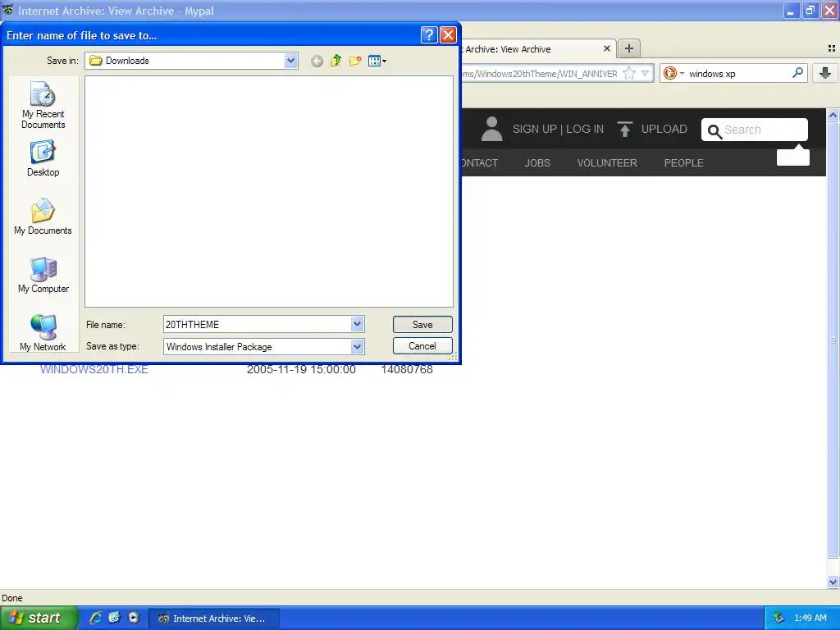This screenshot has height=630, width=840.
Task: Open the JOBS menu item
Action: 537,163
